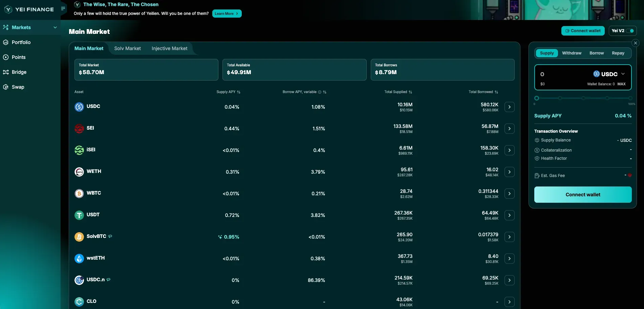The image size is (644, 309).
Task: Toggle the Yei V2 switch
Action: point(630,30)
